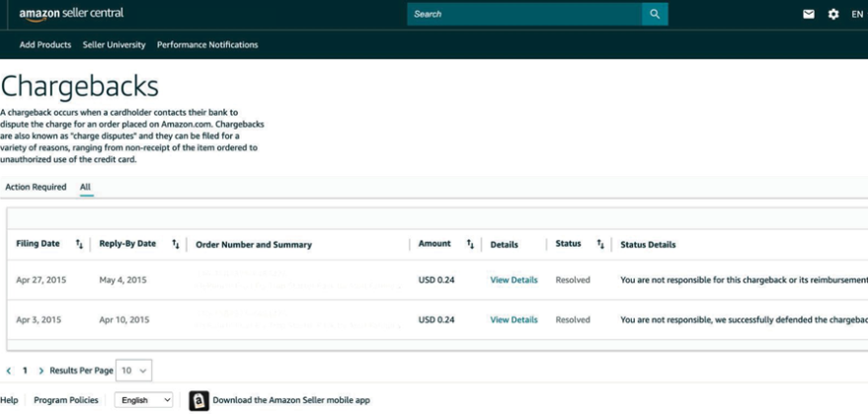Open Results Per Page dropdown
Viewport: 868px width, 414px height.
134,371
